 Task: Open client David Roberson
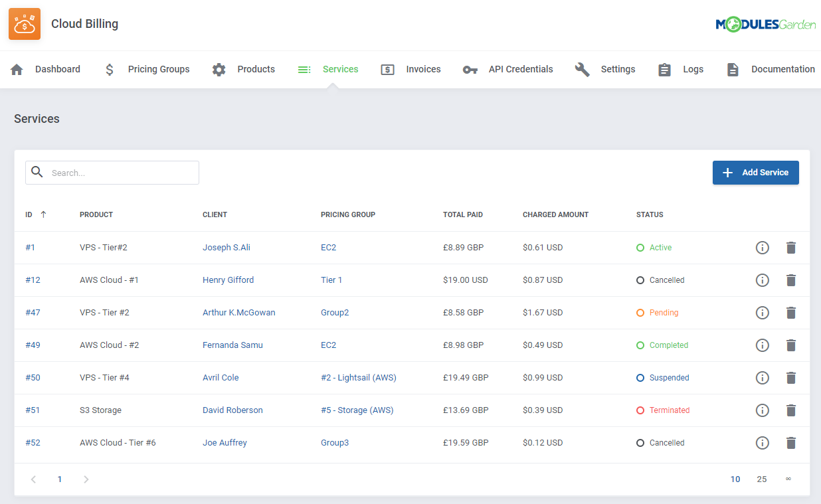[x=232, y=410]
